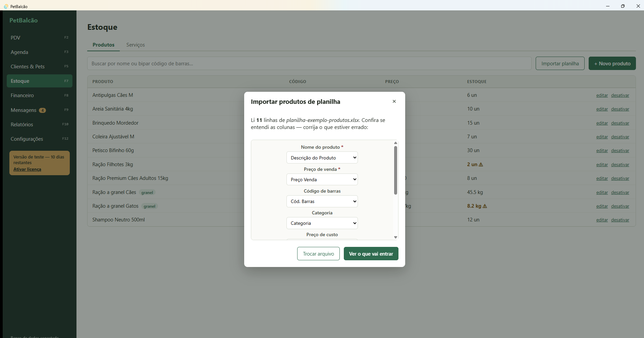Click the Brinquedo Mordedor product row
The width and height of the screenshot is (644, 338).
pyautogui.click(x=362, y=123)
